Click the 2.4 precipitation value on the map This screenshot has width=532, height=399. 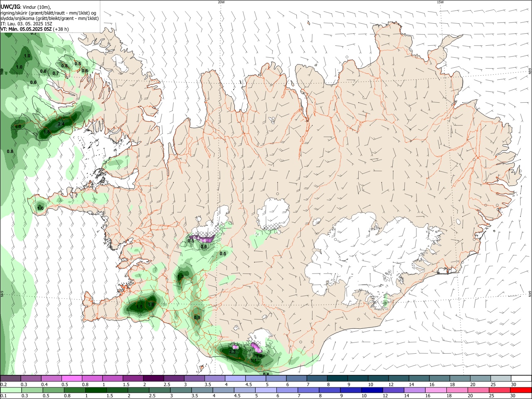(x=61, y=124)
